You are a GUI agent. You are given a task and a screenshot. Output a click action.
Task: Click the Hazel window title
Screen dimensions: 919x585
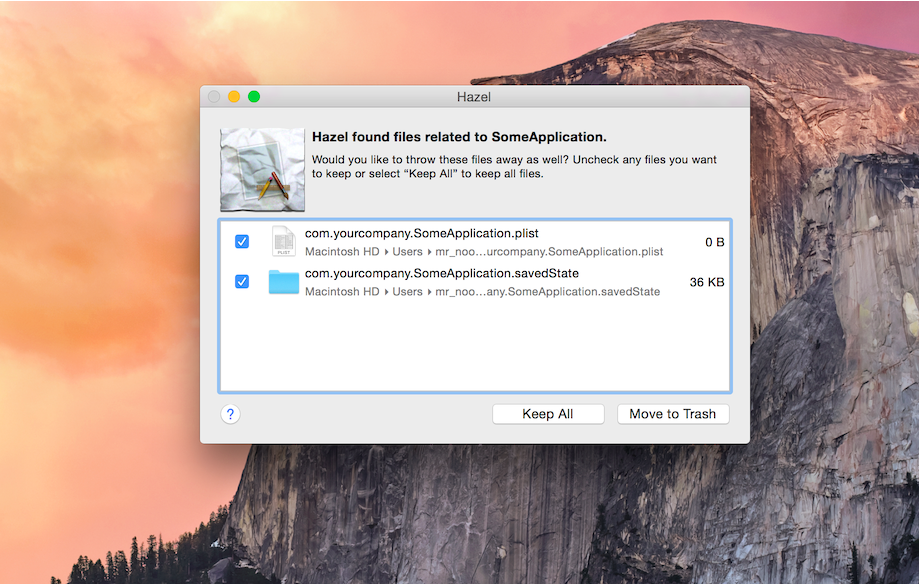(x=474, y=97)
